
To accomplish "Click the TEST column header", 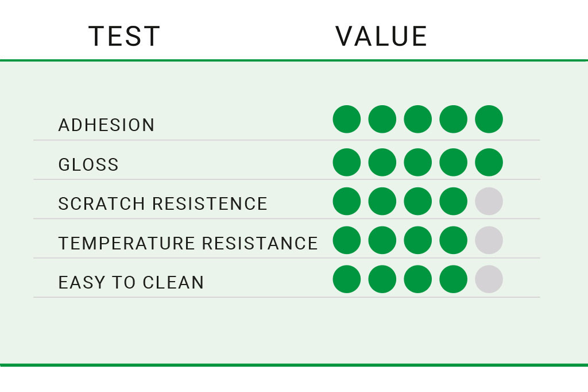I will [x=124, y=36].
